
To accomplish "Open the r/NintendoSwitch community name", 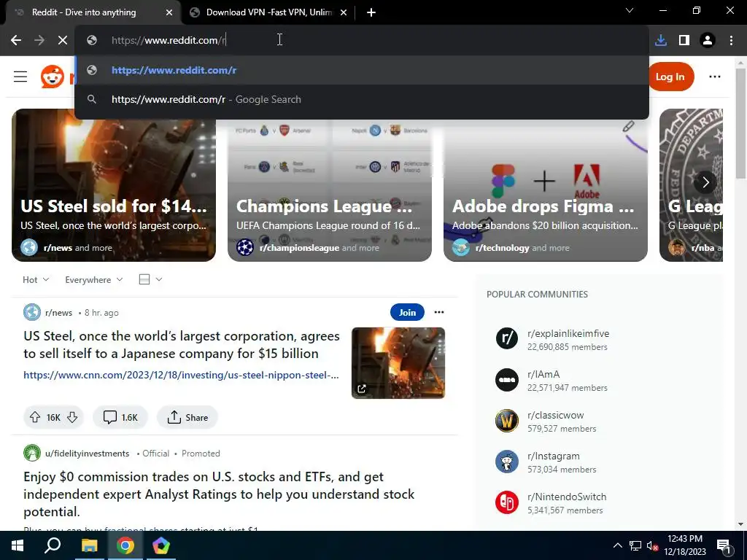I will point(566,497).
